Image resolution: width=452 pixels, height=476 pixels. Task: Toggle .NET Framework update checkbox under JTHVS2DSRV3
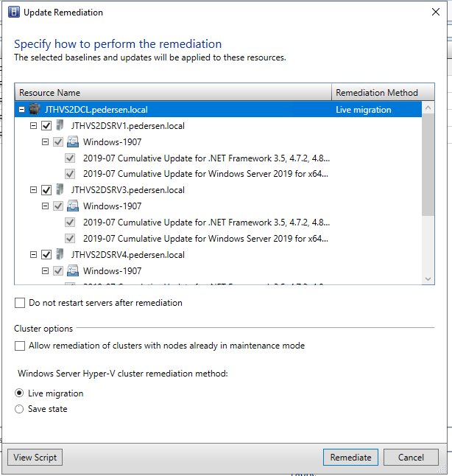(x=70, y=223)
